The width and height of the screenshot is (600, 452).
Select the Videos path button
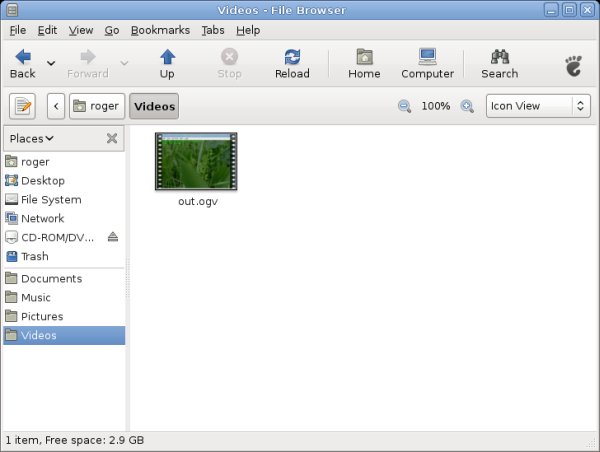(x=154, y=106)
